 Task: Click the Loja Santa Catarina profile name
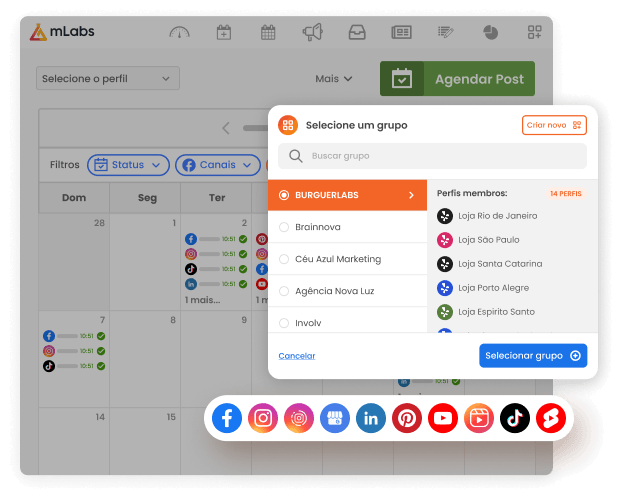tap(500, 264)
